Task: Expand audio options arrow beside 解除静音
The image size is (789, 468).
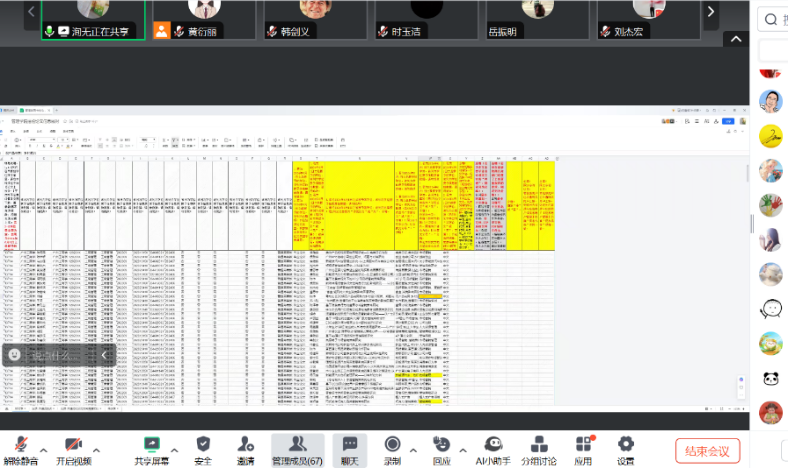Action: click(x=44, y=441)
